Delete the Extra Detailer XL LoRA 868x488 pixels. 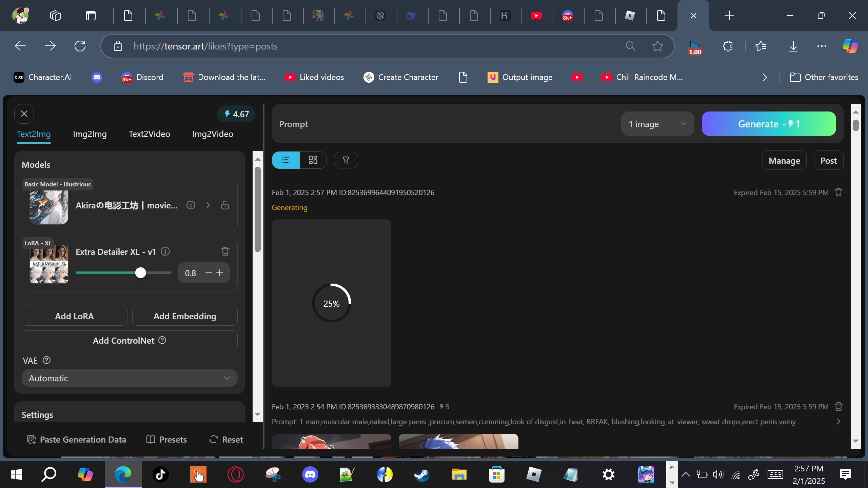click(x=225, y=251)
